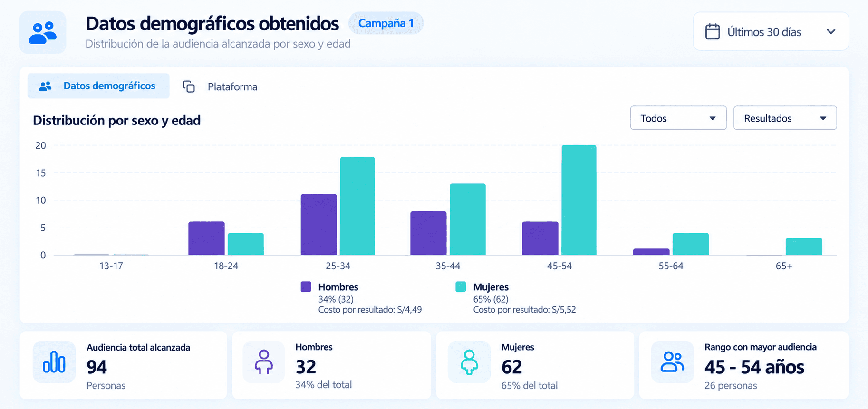Click the 45 - 54 años value

[x=754, y=367]
